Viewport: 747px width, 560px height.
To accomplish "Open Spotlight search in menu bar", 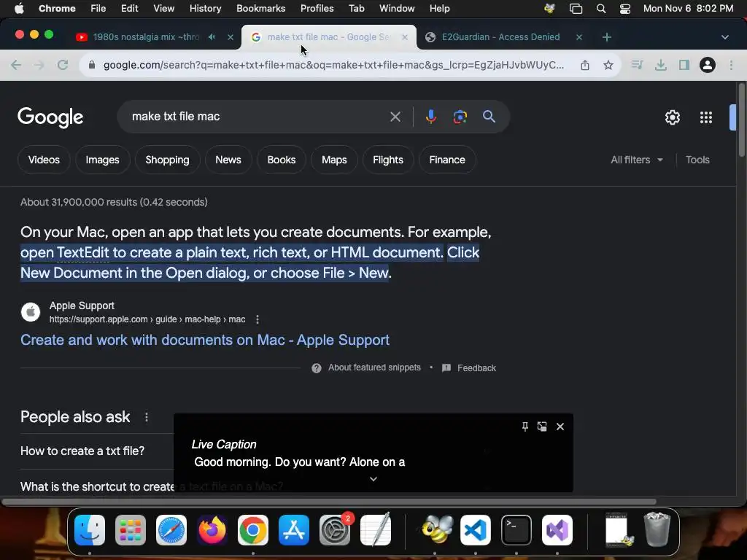I will (601, 9).
